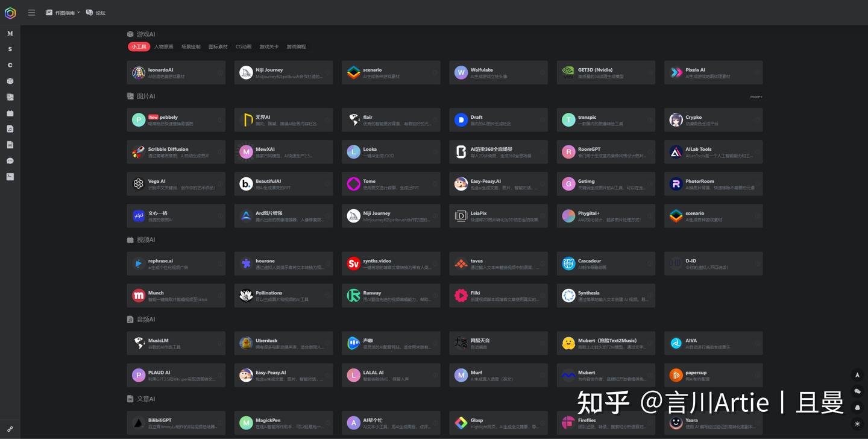
Task: Open the Phygital+ card
Action: [606, 216]
